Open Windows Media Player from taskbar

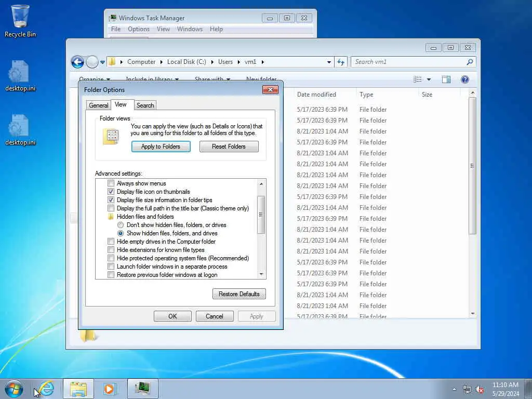click(110, 389)
